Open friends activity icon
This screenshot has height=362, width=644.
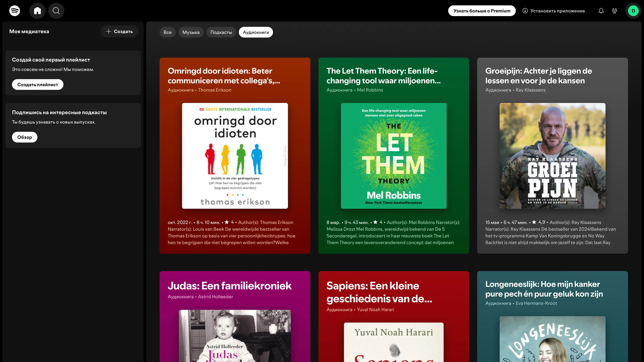614,11
